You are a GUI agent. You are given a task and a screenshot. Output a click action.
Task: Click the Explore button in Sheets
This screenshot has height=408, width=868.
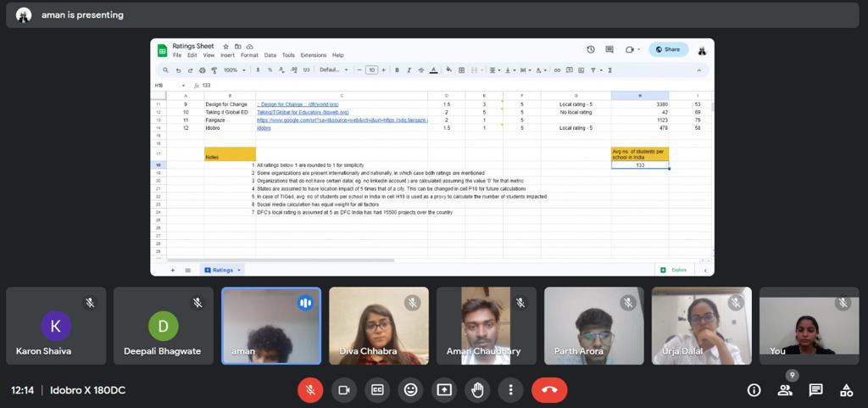point(674,270)
